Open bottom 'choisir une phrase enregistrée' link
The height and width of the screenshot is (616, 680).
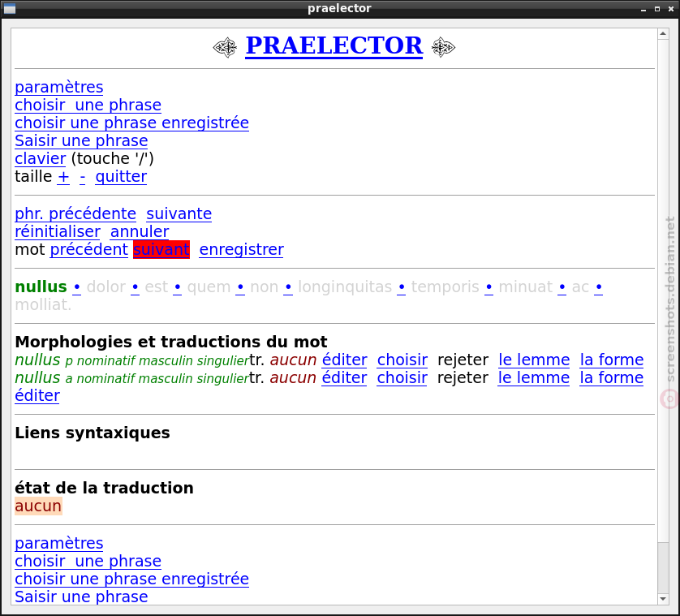(x=131, y=579)
